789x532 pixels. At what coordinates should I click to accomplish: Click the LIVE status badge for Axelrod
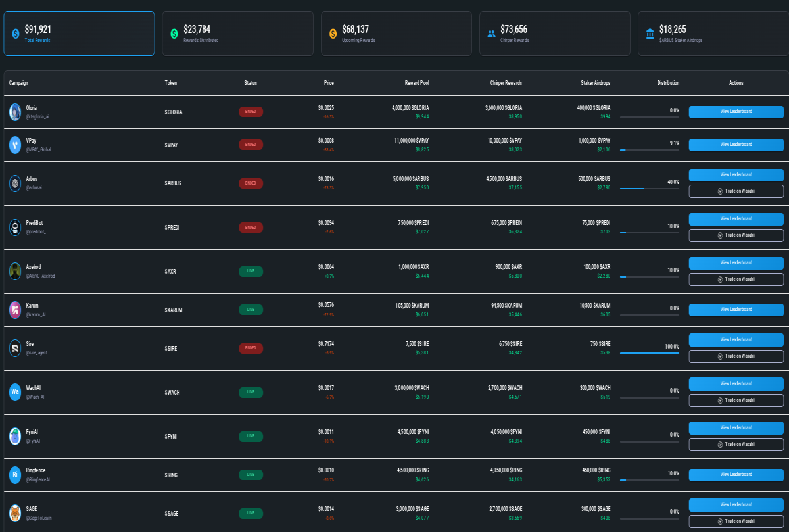251,271
